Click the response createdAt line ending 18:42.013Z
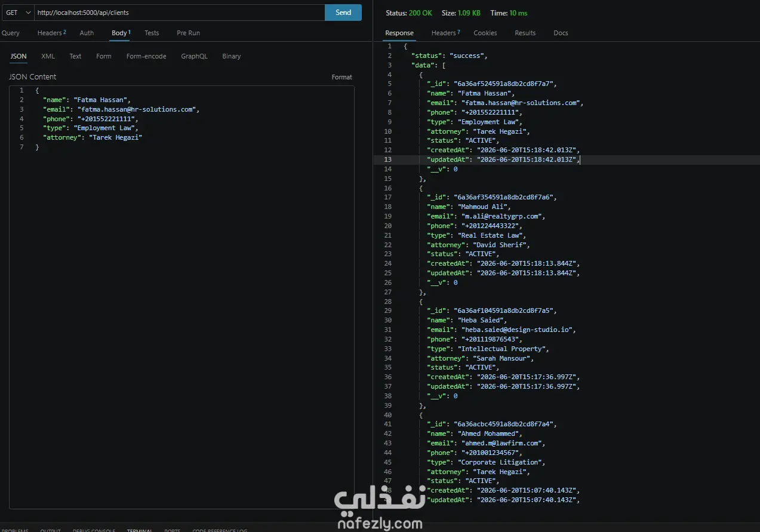 tap(503, 150)
